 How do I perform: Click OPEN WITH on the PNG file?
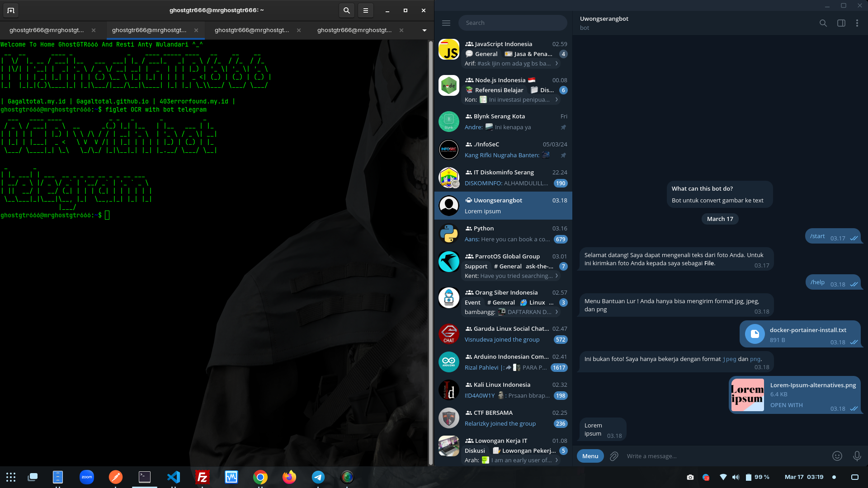pos(786,405)
